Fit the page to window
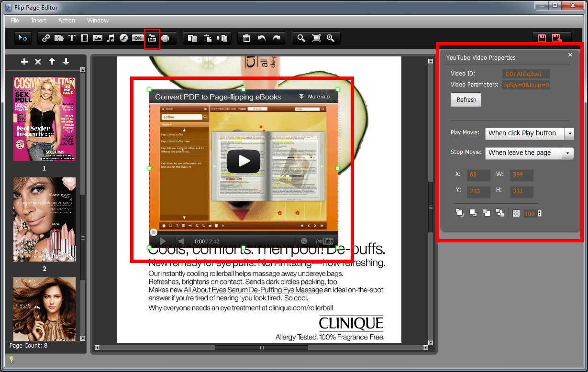Viewport: 588px width, 372px height. coord(316,38)
